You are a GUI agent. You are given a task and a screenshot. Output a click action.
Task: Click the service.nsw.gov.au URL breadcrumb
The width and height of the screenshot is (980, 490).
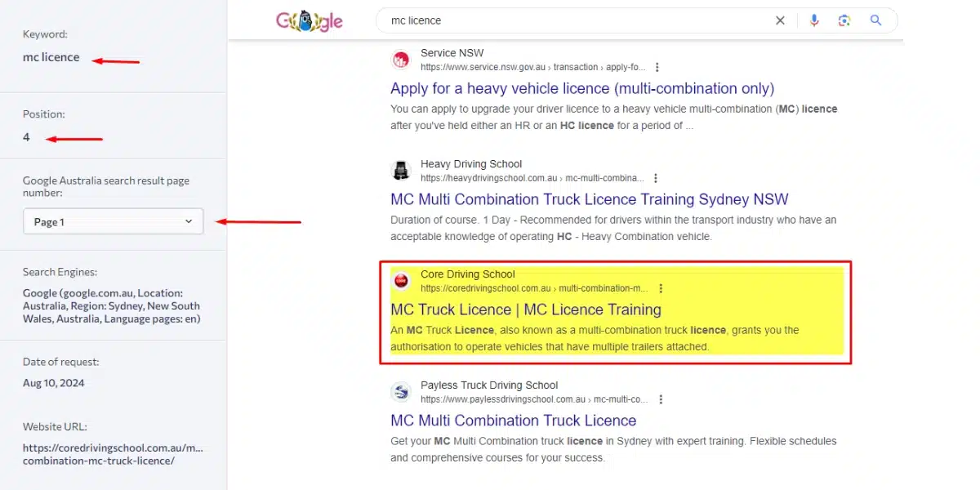click(533, 67)
